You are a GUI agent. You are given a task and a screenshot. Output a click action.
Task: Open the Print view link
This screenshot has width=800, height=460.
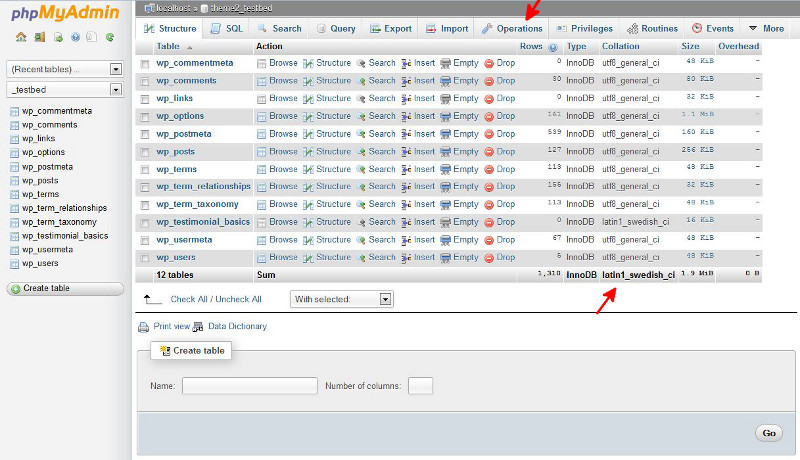[x=171, y=326]
